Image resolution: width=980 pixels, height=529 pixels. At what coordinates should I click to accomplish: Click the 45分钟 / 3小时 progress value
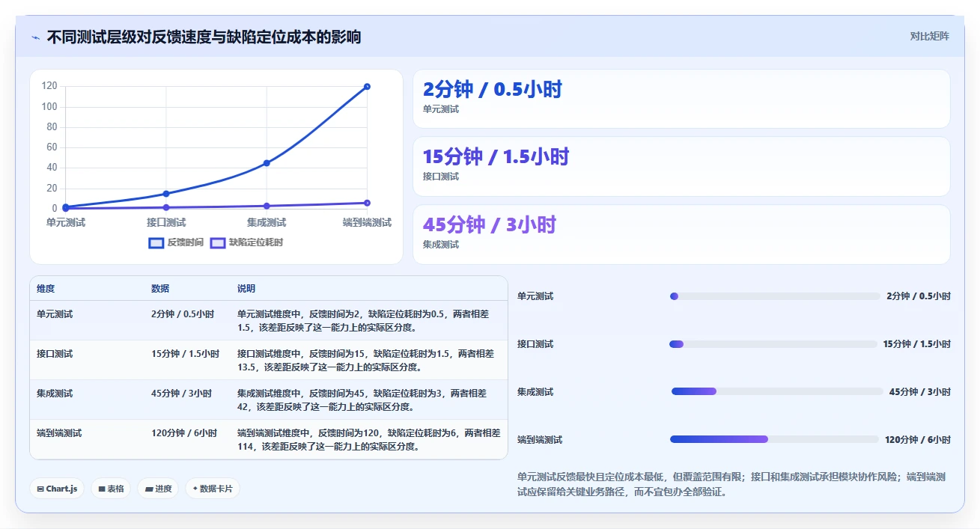click(920, 392)
